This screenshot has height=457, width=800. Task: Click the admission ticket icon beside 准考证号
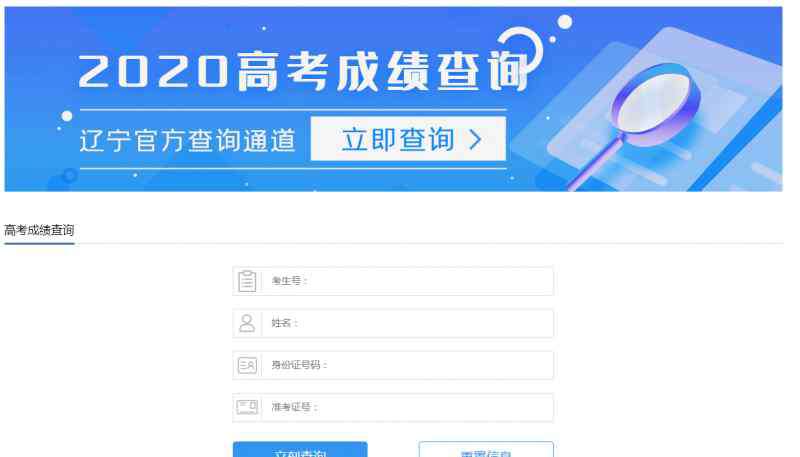(247, 407)
